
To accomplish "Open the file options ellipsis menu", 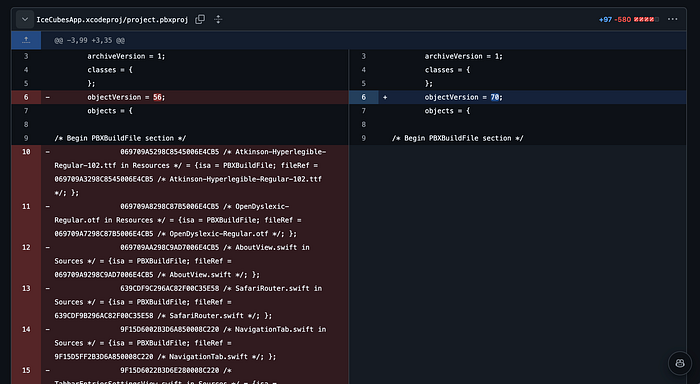I will click(672, 19).
